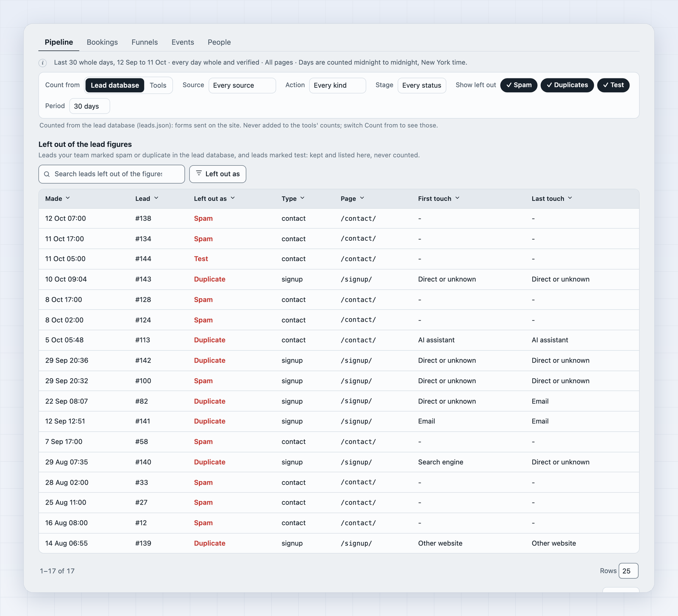Click the filter icon in Left out as button

pos(199,173)
